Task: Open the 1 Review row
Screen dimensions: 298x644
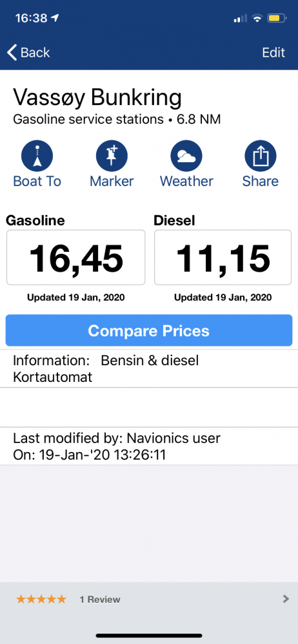Action: 149,599
